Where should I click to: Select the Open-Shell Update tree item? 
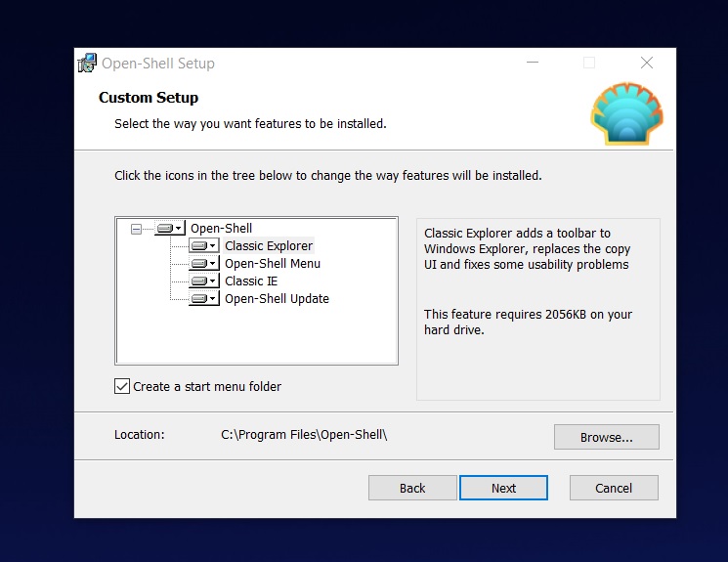click(x=277, y=299)
